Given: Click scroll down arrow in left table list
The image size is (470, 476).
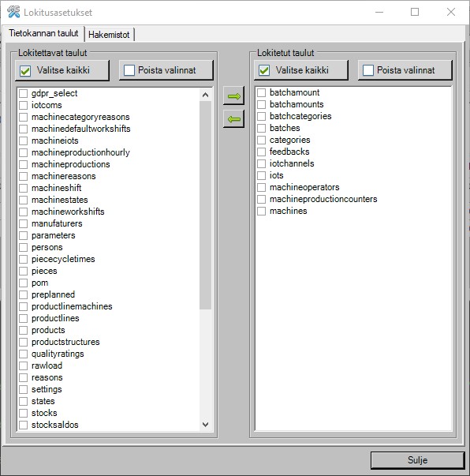Looking at the screenshot, I should point(205,424).
